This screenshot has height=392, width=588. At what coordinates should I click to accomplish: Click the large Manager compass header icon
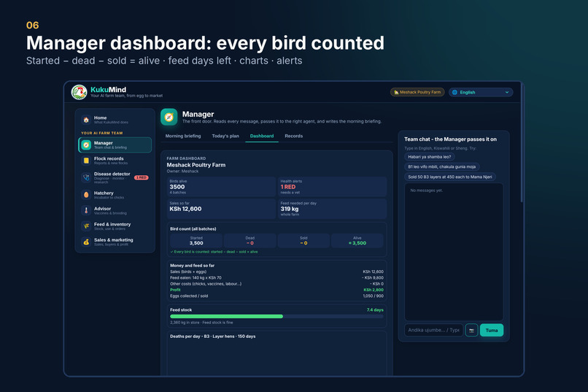point(169,117)
